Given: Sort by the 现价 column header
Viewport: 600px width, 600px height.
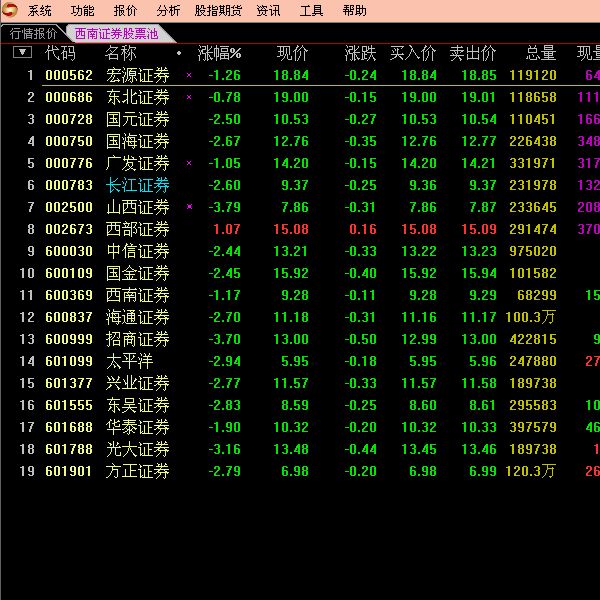Looking at the screenshot, I should click(x=292, y=53).
